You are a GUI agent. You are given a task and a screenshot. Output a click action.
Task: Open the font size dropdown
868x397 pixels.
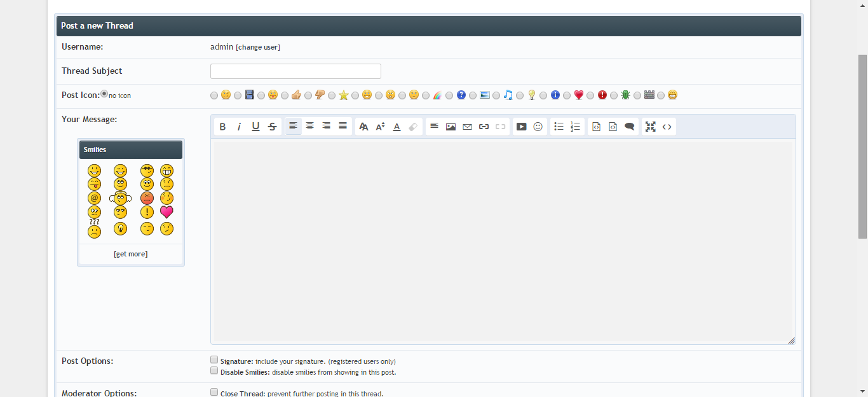pyautogui.click(x=380, y=127)
